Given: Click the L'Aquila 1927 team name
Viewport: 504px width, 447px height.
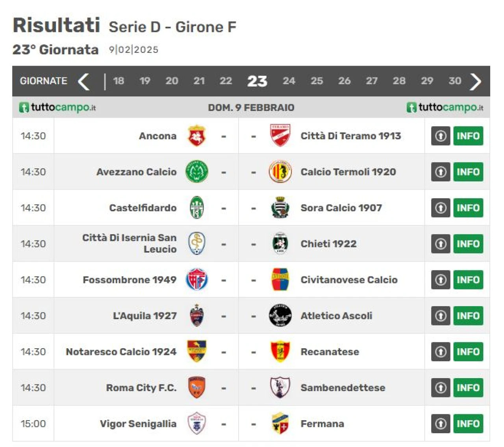Looking at the screenshot, I should [145, 316].
